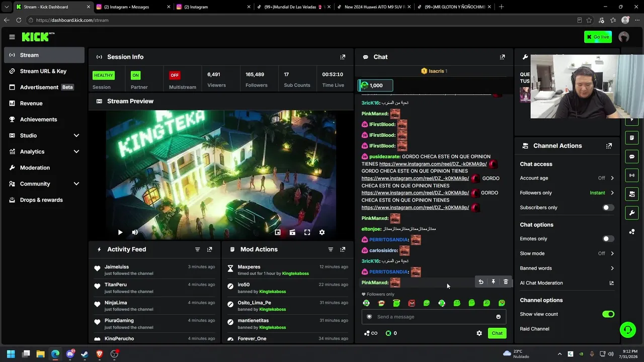Viewport: 644px width, 362px height.
Task: Pop out the Channel Actions panel
Action: (x=609, y=146)
